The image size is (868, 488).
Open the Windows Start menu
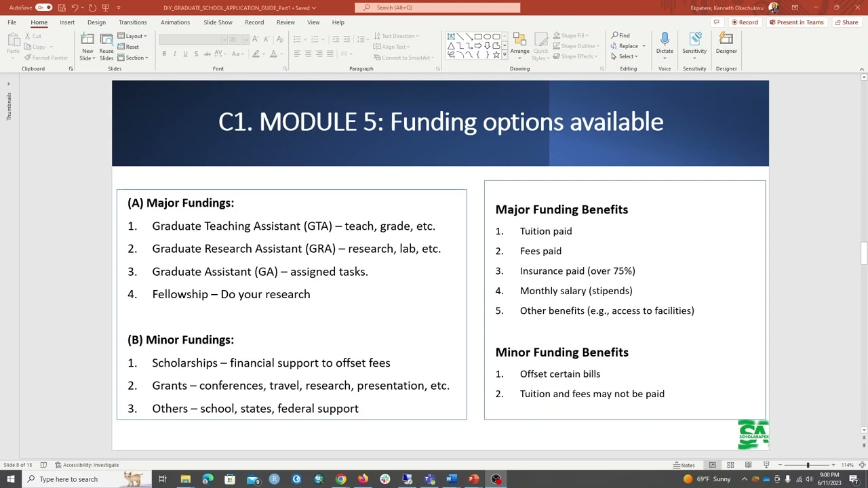[10, 479]
